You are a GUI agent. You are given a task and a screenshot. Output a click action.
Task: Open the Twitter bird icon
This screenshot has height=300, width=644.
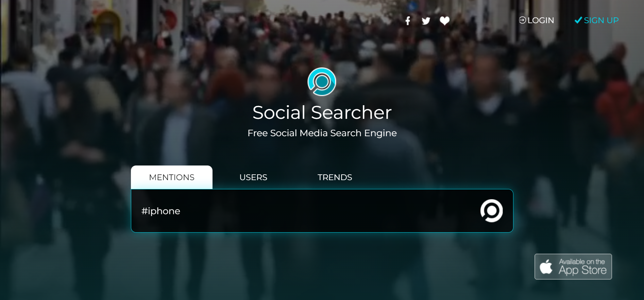coord(426,21)
